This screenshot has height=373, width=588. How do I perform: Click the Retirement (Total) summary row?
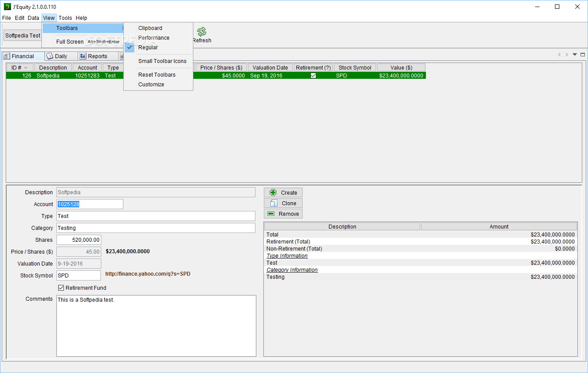[x=421, y=241]
